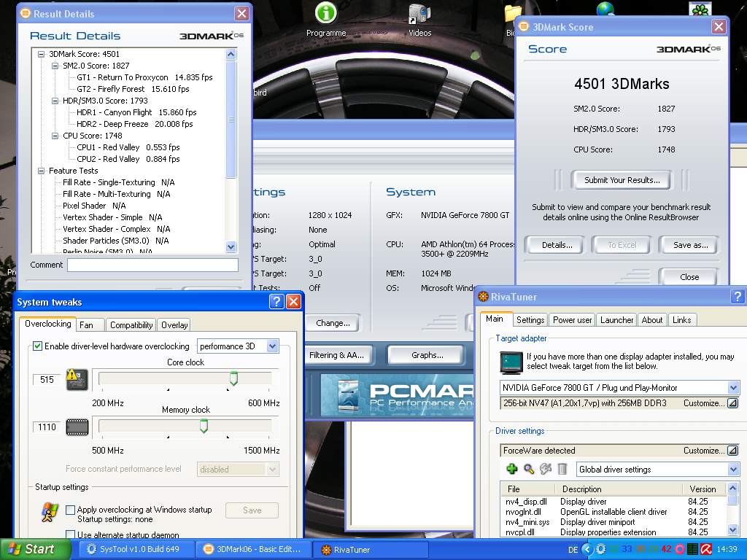The image size is (747, 560).
Task: Click the help question mark in System tweaks
Action: click(276, 301)
